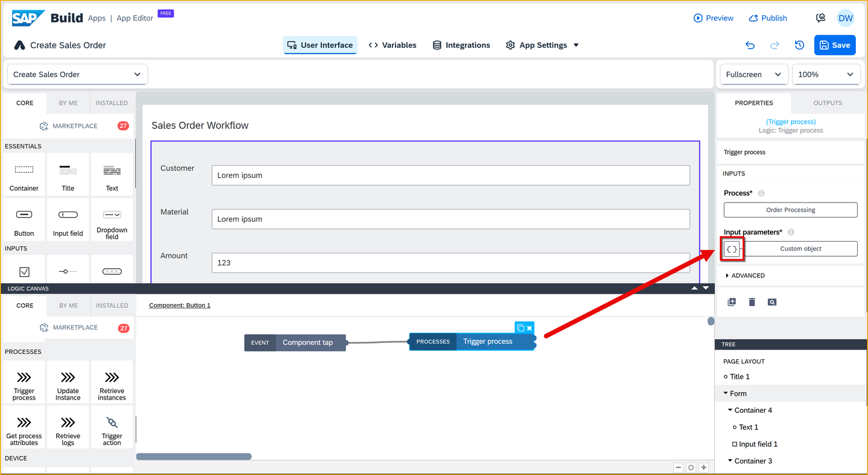Select the Input field component
The image size is (868, 475).
click(x=68, y=219)
